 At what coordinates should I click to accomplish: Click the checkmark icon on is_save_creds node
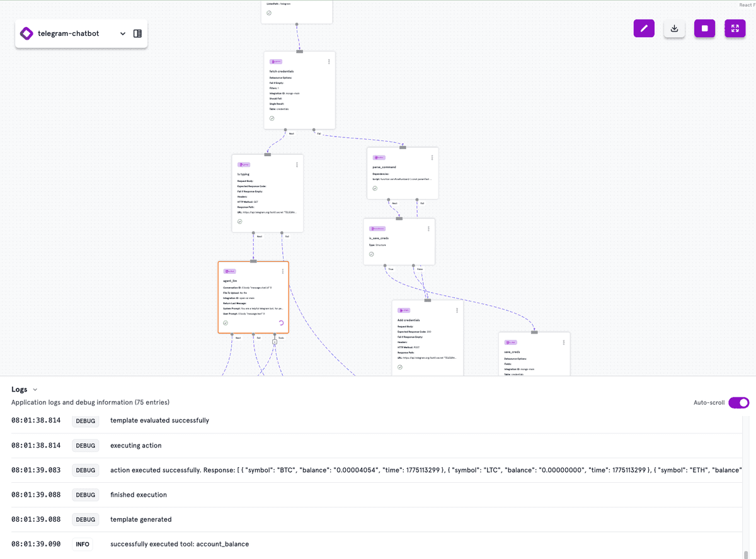click(x=371, y=255)
